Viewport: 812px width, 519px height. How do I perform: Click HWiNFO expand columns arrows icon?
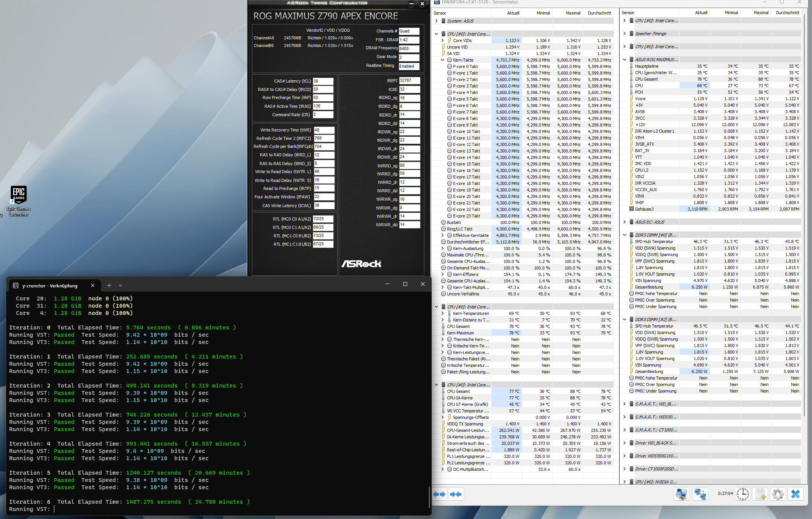(439, 494)
